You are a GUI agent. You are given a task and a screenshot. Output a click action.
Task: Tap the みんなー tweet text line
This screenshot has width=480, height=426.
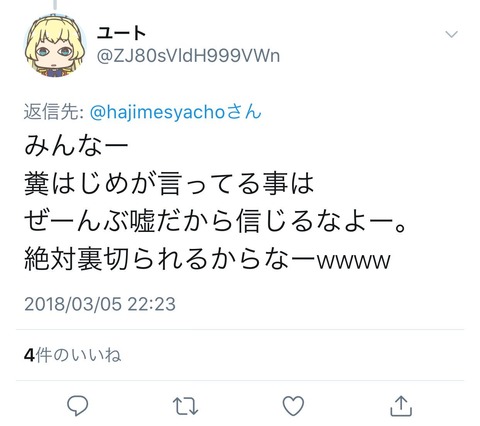[76, 146]
